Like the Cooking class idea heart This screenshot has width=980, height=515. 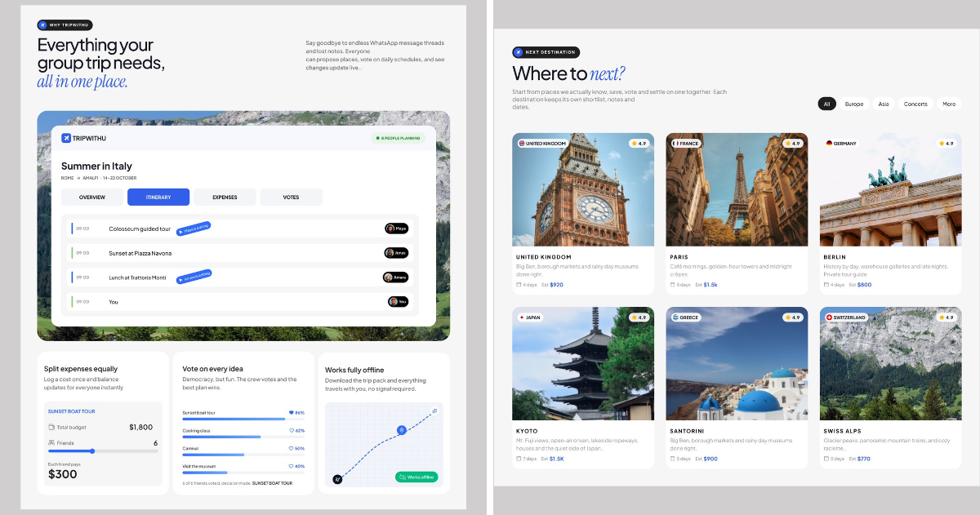[292, 430]
